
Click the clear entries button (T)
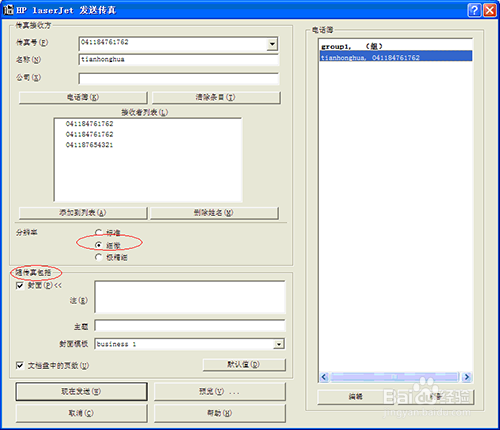pos(216,97)
